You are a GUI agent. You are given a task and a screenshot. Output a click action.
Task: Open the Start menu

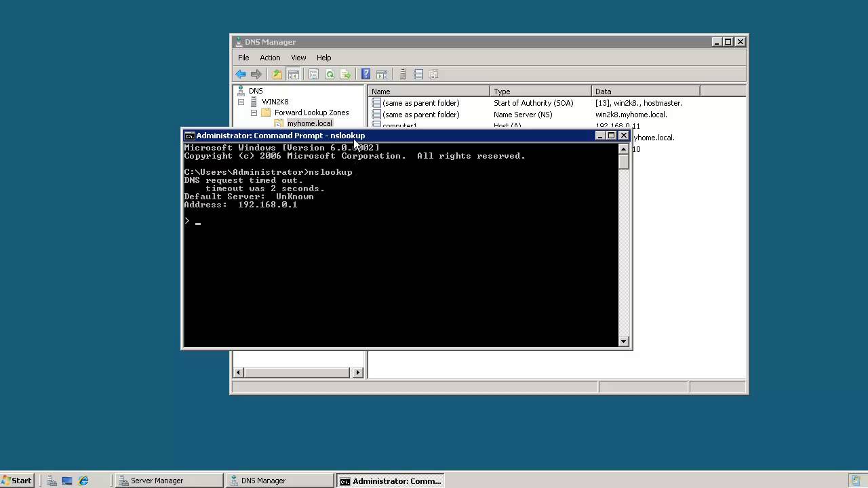[x=17, y=481]
